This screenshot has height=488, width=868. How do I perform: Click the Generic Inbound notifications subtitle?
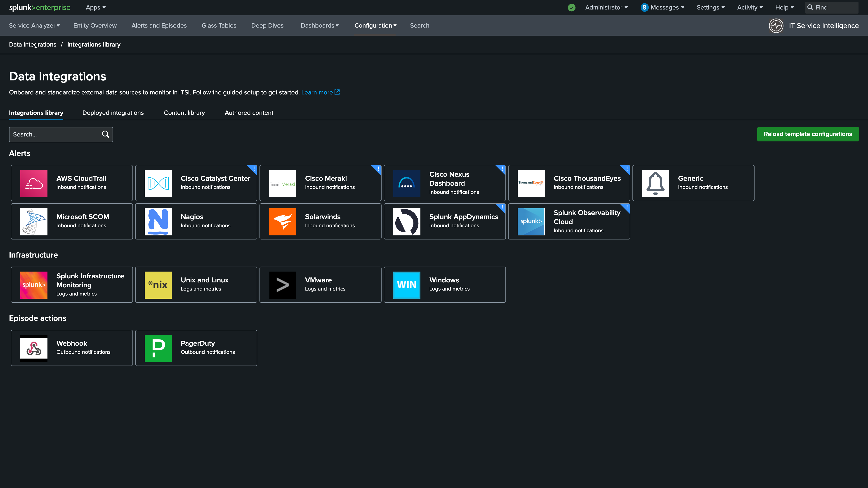click(x=703, y=187)
